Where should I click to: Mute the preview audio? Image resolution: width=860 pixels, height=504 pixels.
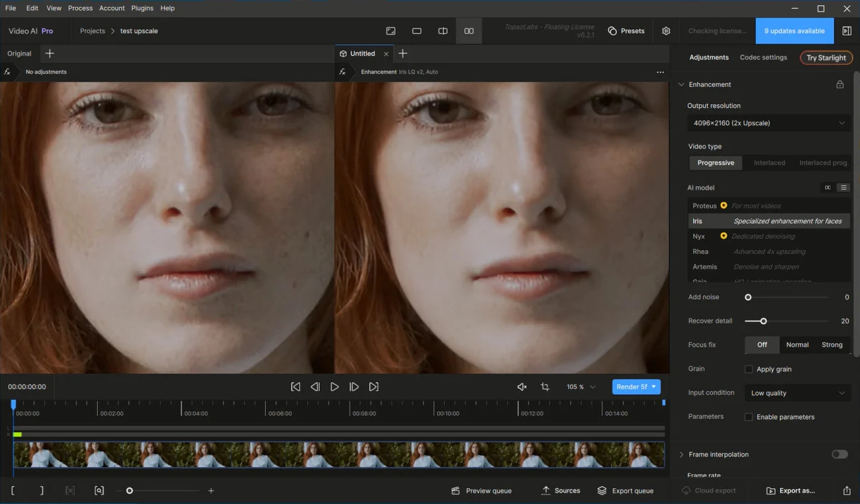click(522, 387)
